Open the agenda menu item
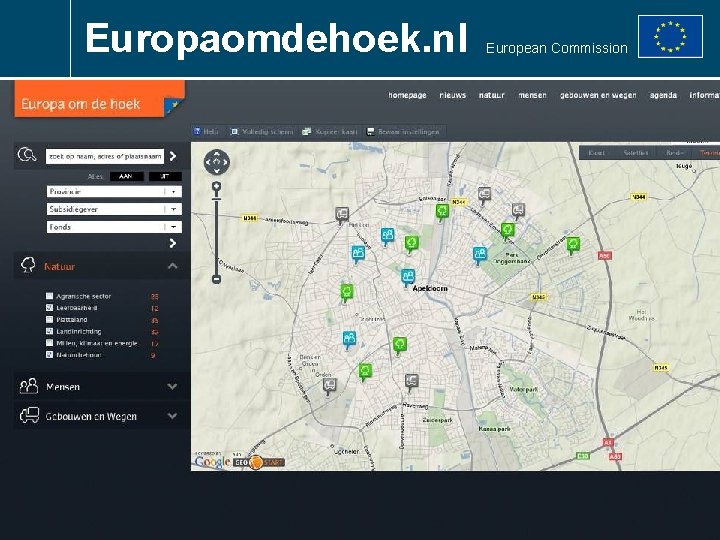 click(663, 95)
